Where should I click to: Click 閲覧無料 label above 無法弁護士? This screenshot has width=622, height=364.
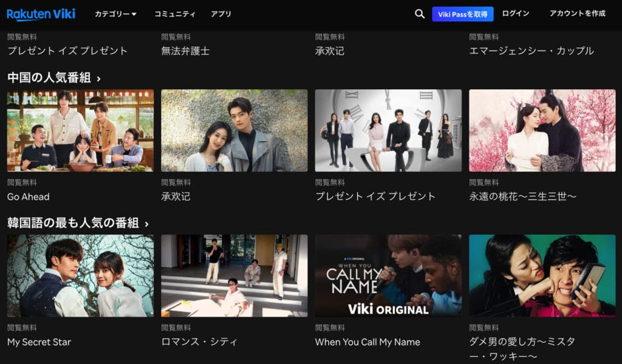point(176,37)
